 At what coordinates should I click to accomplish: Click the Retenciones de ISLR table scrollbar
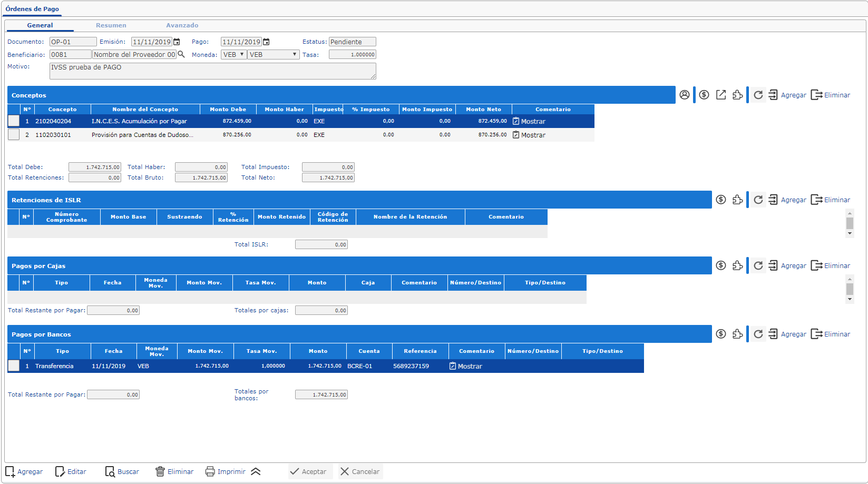[850, 223]
